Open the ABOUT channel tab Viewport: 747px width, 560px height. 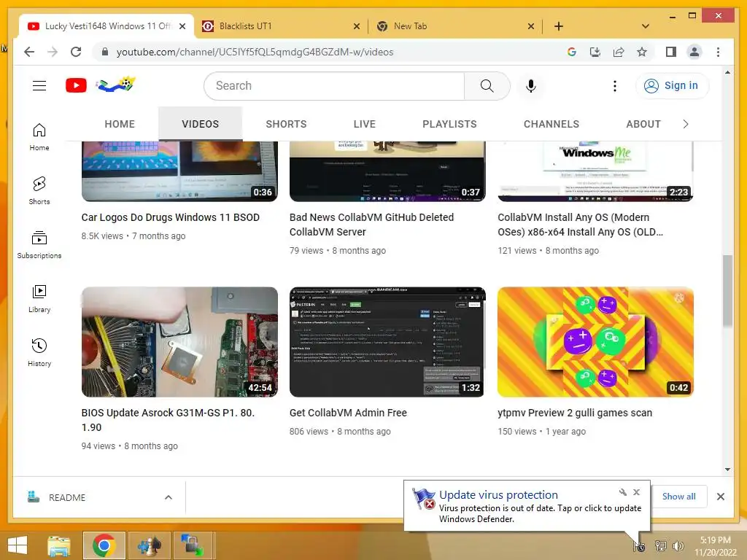tap(643, 124)
